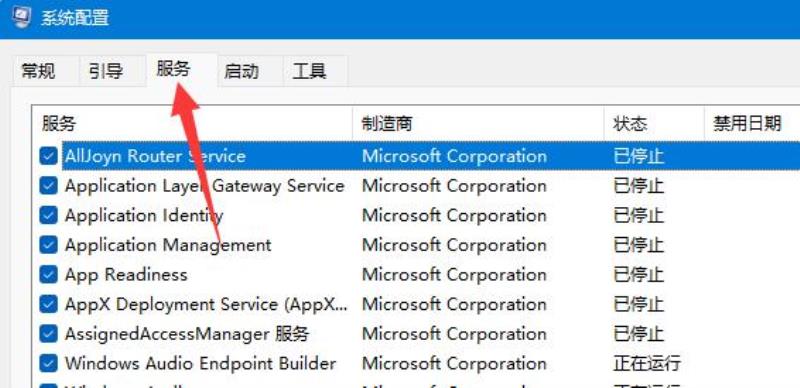Toggle AssignedAccessManager 服务 checkbox

click(48, 334)
